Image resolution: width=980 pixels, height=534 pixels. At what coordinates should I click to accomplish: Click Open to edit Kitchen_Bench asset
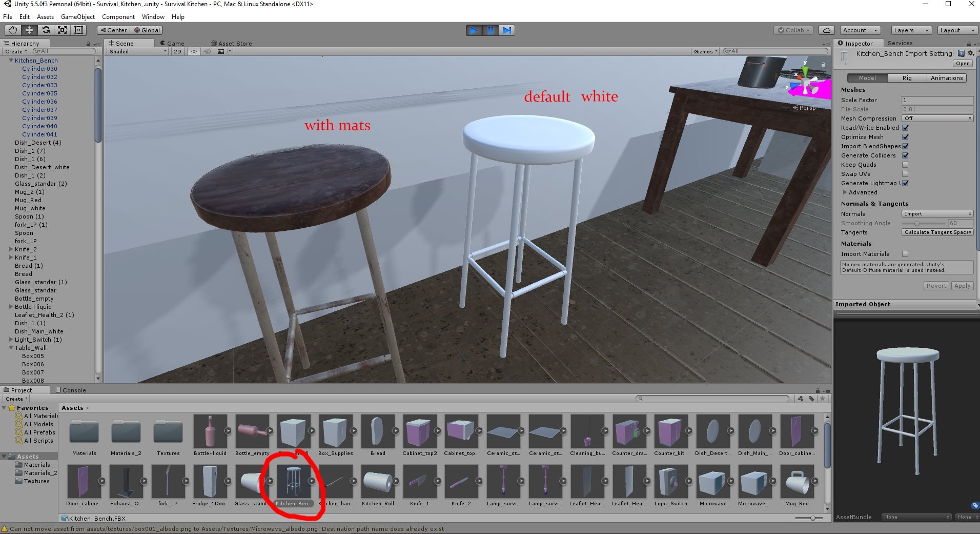pos(962,63)
